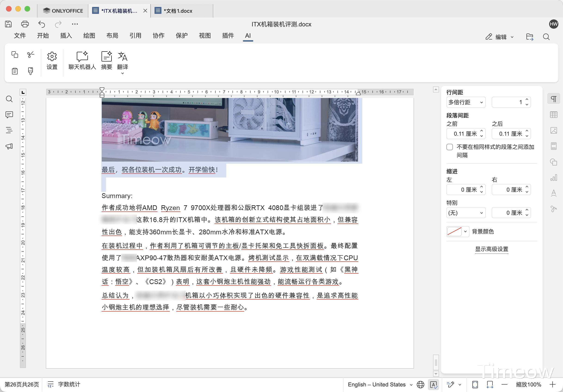Check 'don't add spacing between same-style paragraphs' box

(449, 147)
